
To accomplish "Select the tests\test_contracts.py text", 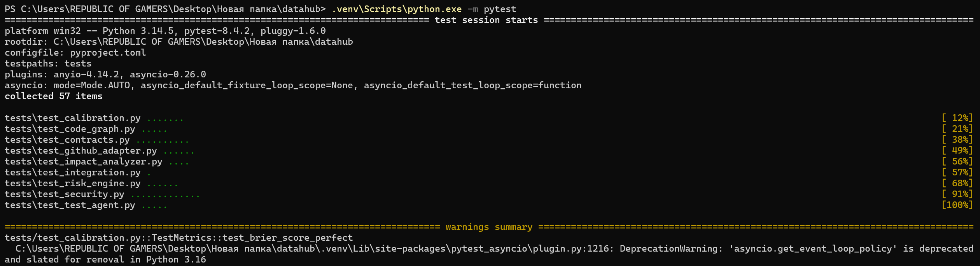I will tap(67, 140).
